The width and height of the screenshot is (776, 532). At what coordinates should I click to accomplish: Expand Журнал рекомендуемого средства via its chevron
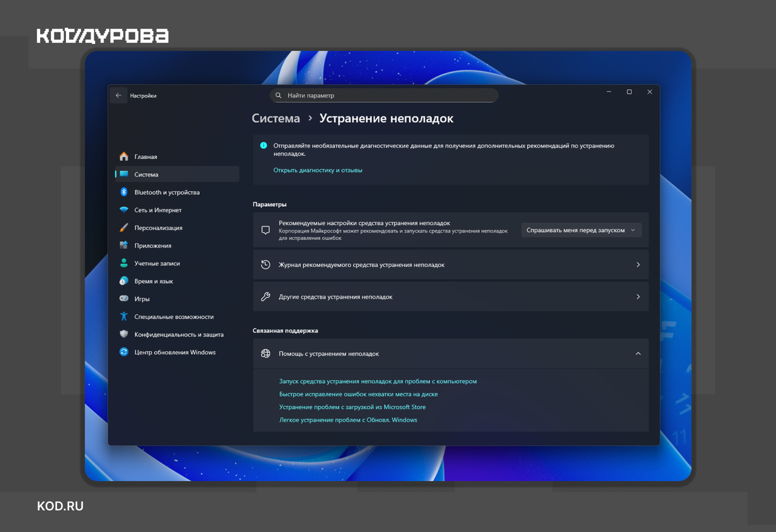point(638,265)
